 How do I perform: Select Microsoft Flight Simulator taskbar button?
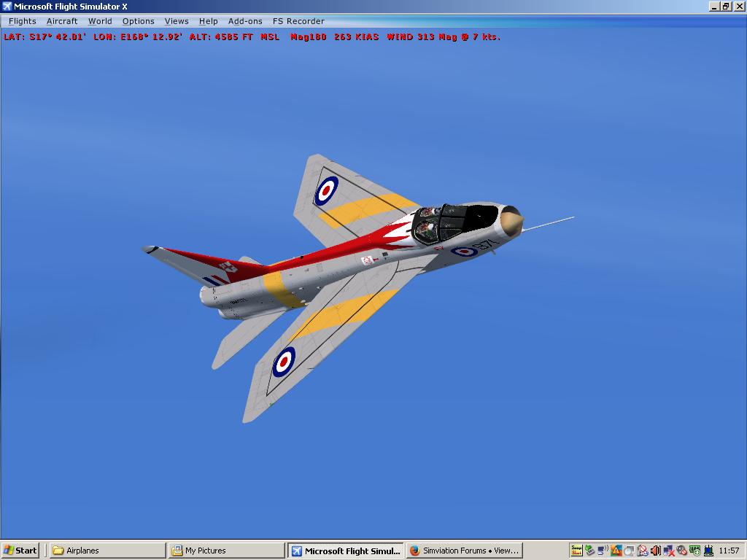pyautogui.click(x=345, y=551)
